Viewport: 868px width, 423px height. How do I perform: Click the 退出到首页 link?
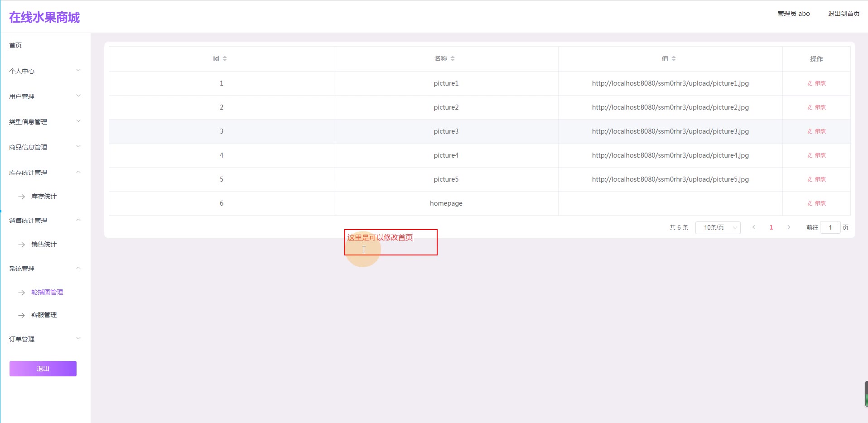point(844,14)
